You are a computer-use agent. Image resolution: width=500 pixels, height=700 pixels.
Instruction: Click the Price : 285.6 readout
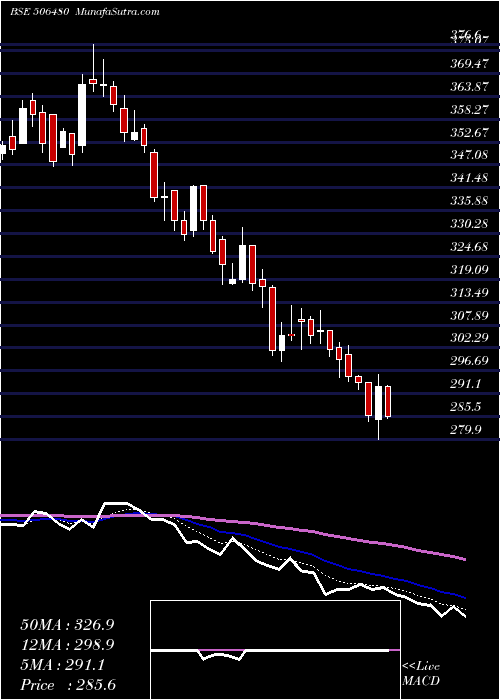68,685
